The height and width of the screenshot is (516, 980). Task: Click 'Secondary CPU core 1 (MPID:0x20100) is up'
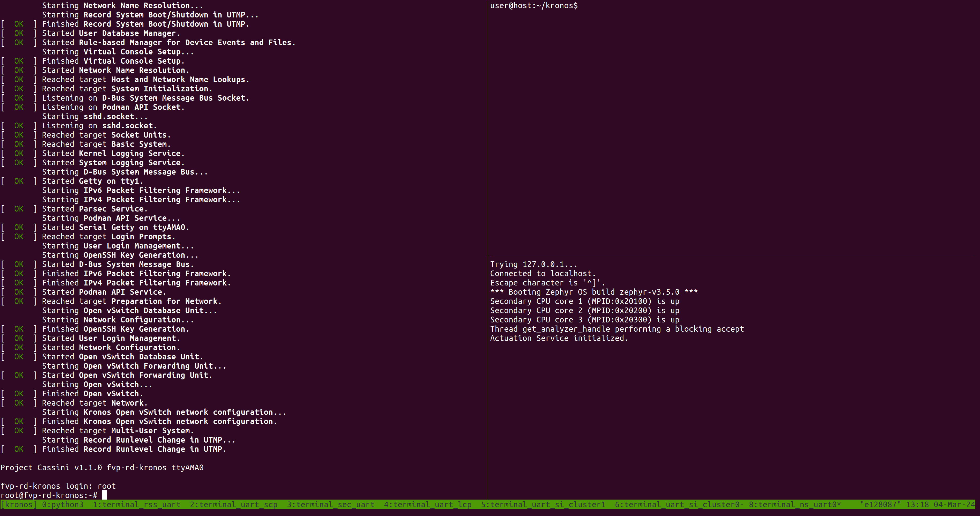click(585, 301)
